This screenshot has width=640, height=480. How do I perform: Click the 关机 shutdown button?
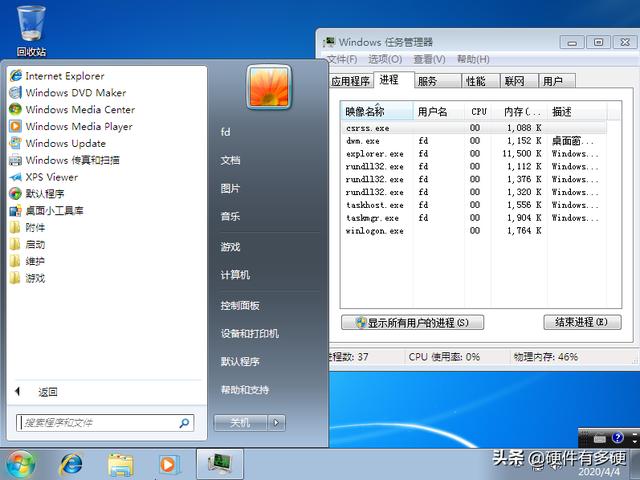click(240, 422)
